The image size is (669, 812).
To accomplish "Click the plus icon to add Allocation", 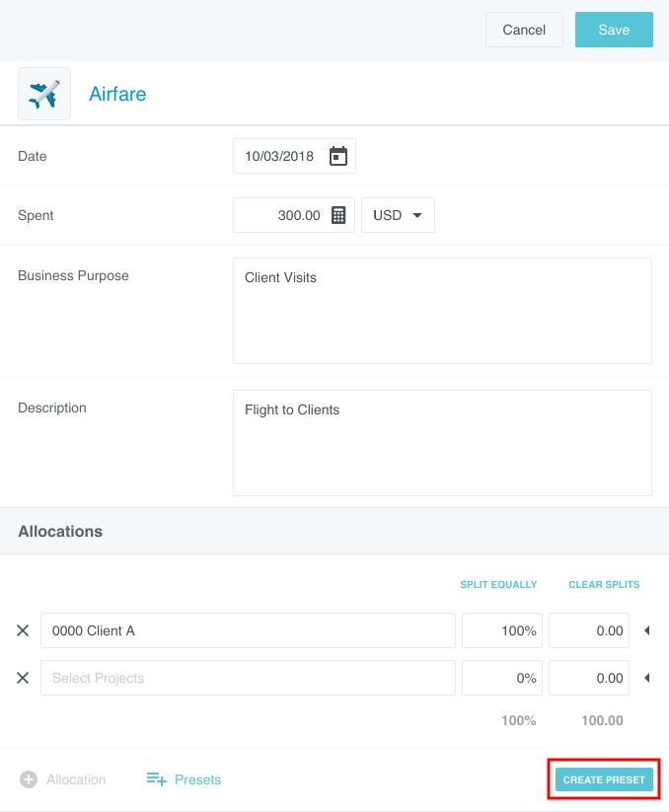I will point(29,779).
